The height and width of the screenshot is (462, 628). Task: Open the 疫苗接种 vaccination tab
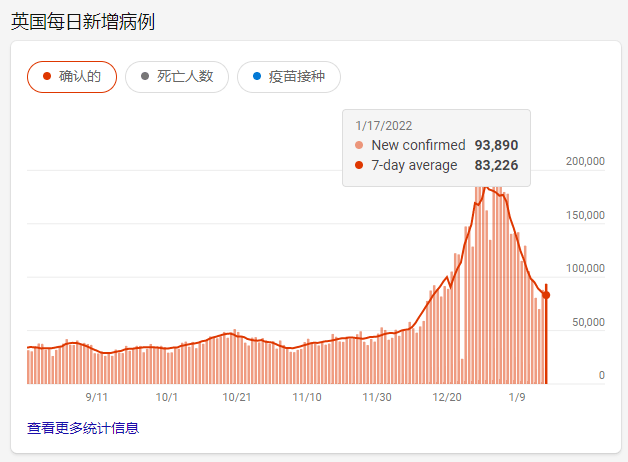tap(289, 76)
